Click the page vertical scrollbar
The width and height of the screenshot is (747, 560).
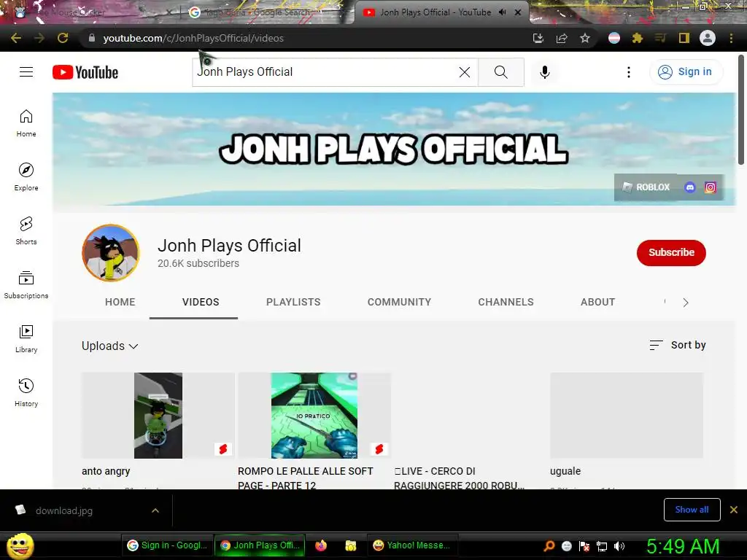tap(741, 110)
